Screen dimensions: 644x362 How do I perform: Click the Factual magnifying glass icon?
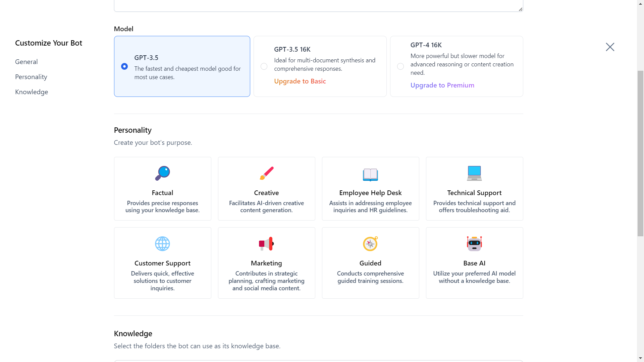162,173
